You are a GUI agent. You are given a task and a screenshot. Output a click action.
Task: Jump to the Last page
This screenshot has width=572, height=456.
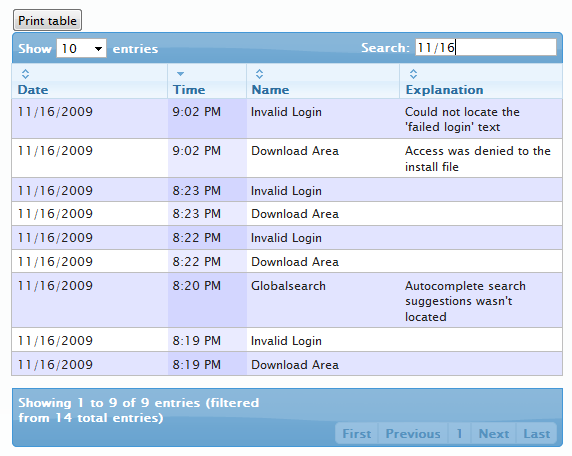(x=537, y=433)
